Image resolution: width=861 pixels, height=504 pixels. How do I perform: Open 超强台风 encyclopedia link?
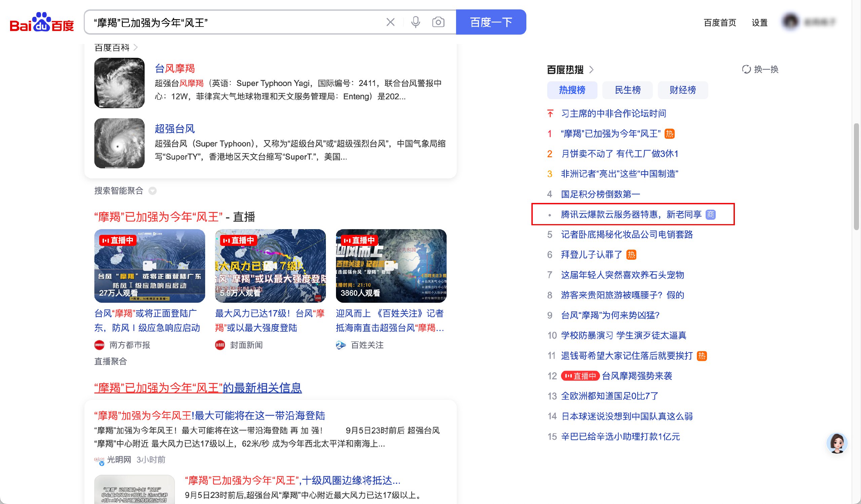175,129
